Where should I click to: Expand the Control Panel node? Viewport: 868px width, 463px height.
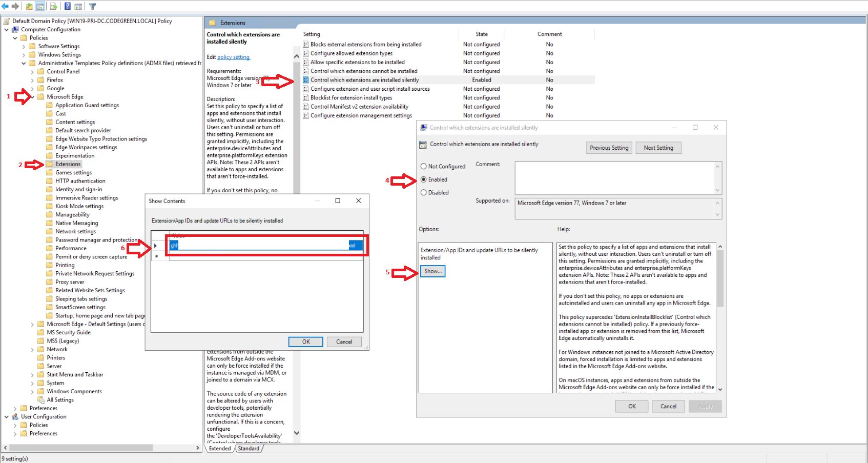click(x=32, y=72)
